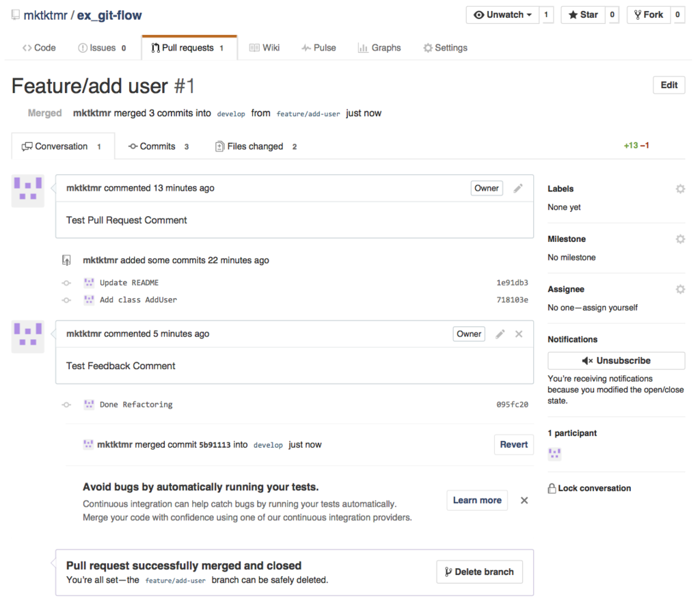Open the Unwatch dropdown
The image size is (700, 605).
point(502,15)
